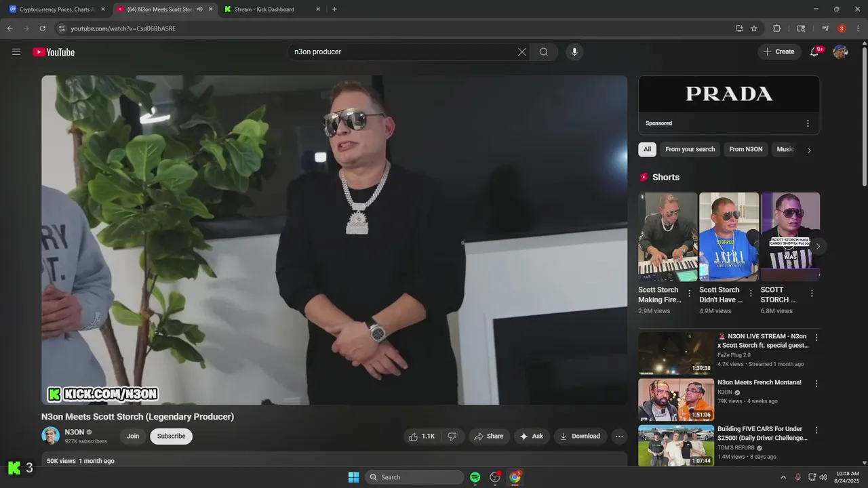The height and width of the screenshot is (488, 868).
Task: Go back in Chrome
Action: point(9,28)
